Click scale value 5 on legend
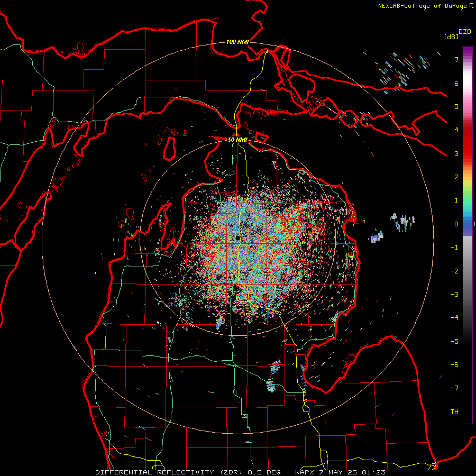476x476 pixels. [x=456, y=106]
